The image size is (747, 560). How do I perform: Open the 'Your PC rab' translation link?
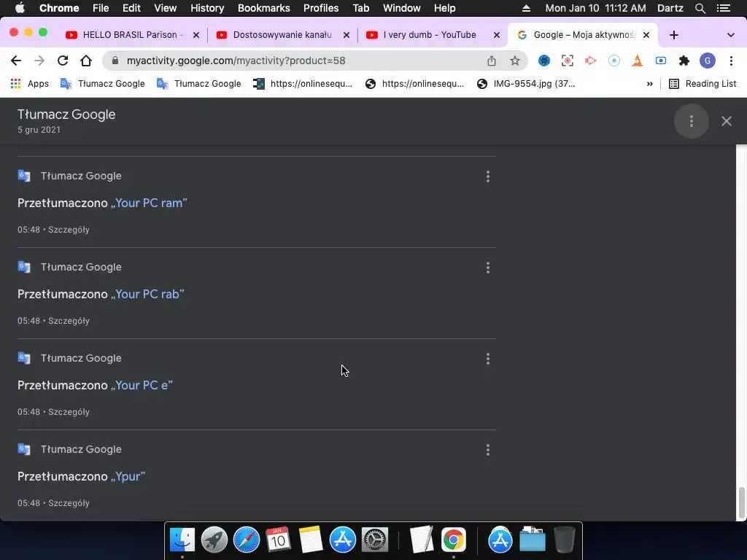point(147,295)
